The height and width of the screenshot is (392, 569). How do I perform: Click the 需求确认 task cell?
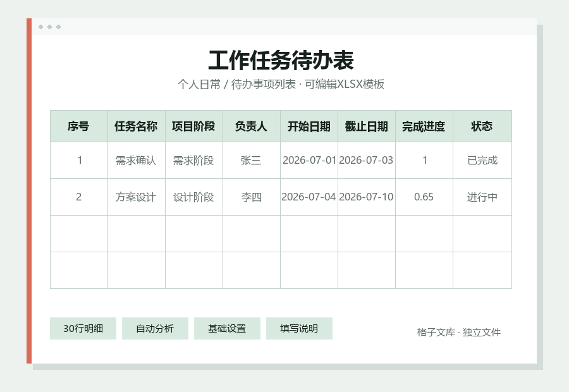coord(137,161)
